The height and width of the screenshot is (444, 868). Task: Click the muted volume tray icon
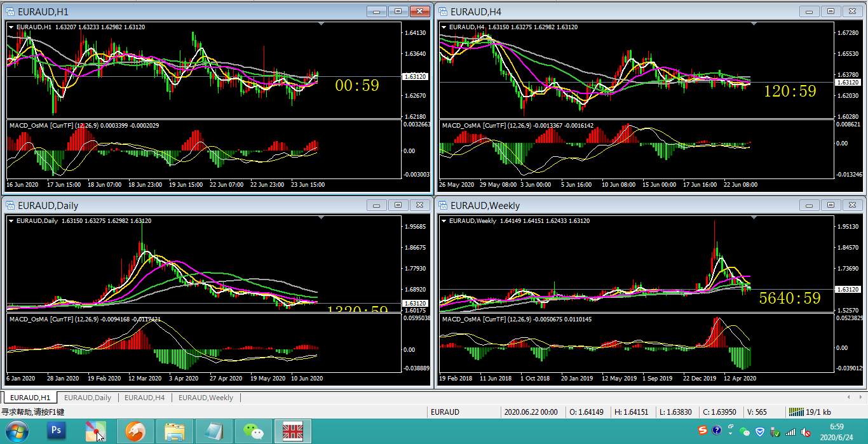click(x=806, y=431)
